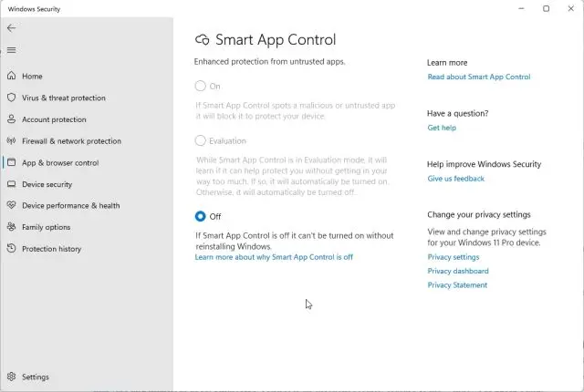
Task: Open Settings gear at bottom of sidebar
Action: pos(12,377)
